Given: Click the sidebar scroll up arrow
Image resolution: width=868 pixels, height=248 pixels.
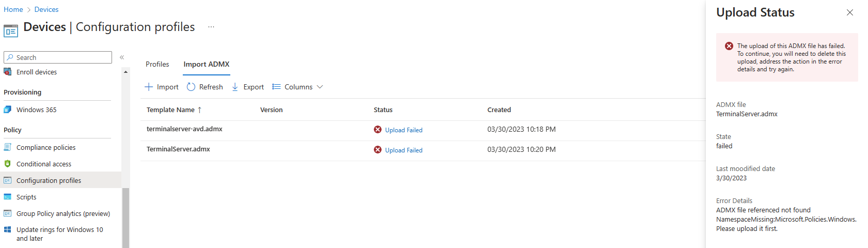Looking at the screenshot, I should [x=125, y=72].
